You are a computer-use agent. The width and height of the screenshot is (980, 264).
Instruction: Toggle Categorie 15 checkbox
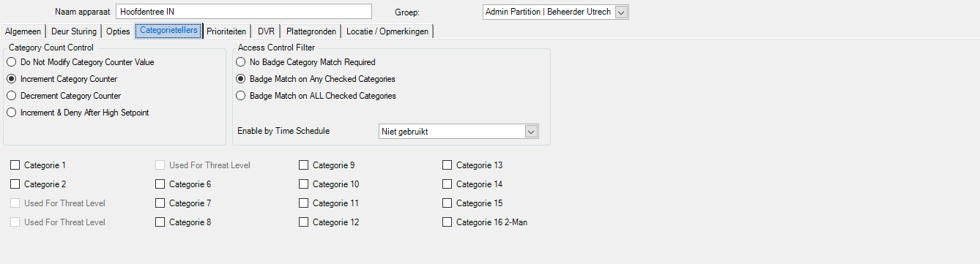pos(448,203)
